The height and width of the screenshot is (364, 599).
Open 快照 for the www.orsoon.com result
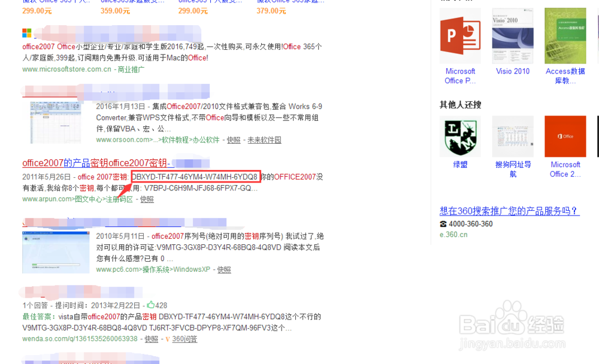[234, 140]
